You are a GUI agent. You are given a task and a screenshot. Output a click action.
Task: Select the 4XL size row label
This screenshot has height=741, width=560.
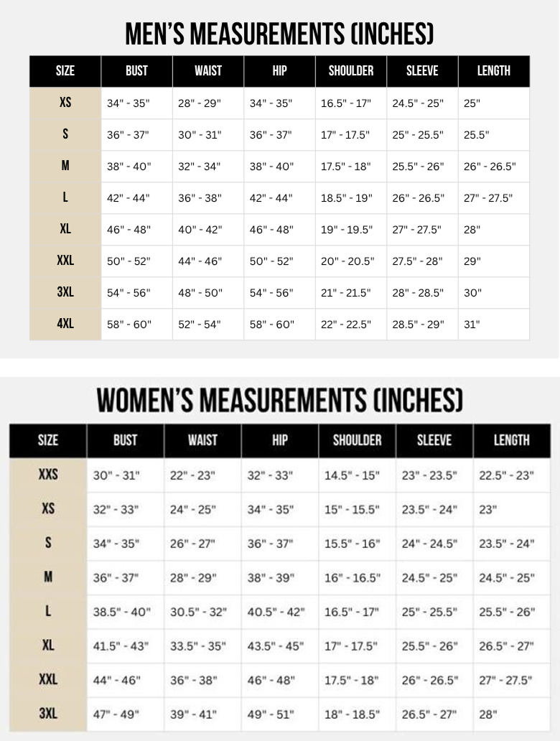65,324
